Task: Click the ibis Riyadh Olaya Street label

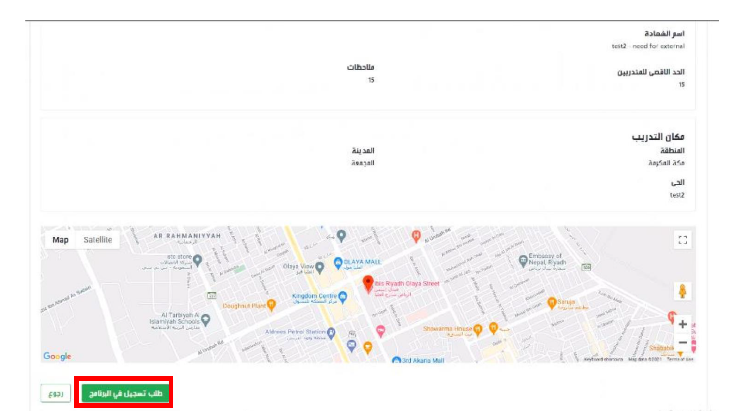Action: (407, 283)
